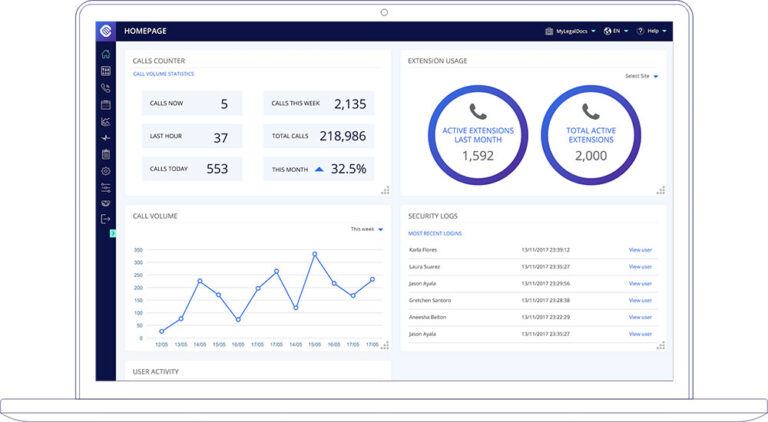Expand the sidebar with the green arrow tab
The width and height of the screenshot is (768, 422).
pos(113,234)
